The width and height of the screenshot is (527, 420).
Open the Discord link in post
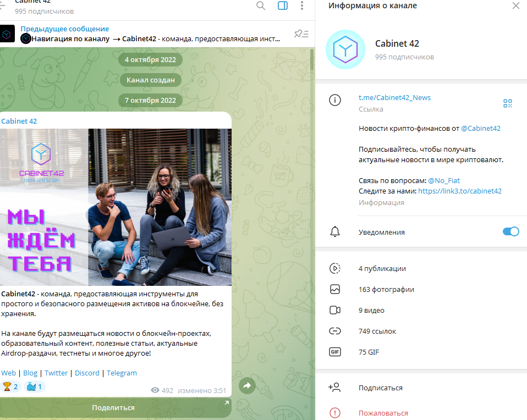pos(87,373)
